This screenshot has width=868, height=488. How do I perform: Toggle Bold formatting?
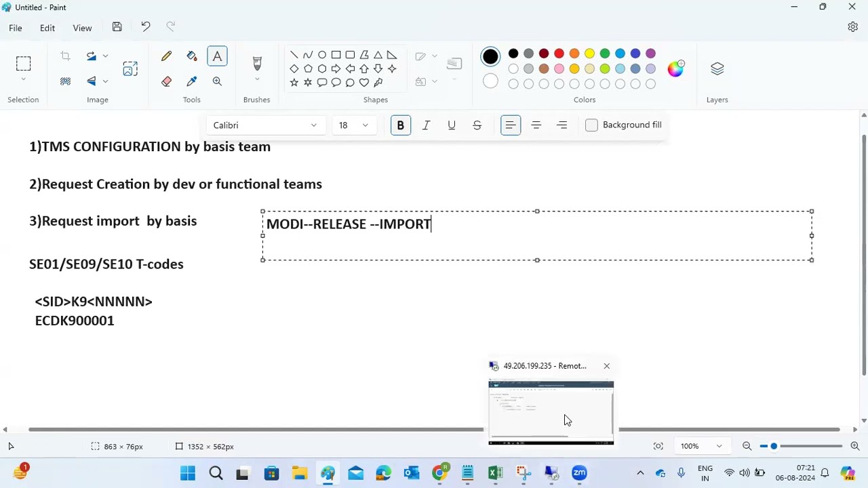point(400,125)
